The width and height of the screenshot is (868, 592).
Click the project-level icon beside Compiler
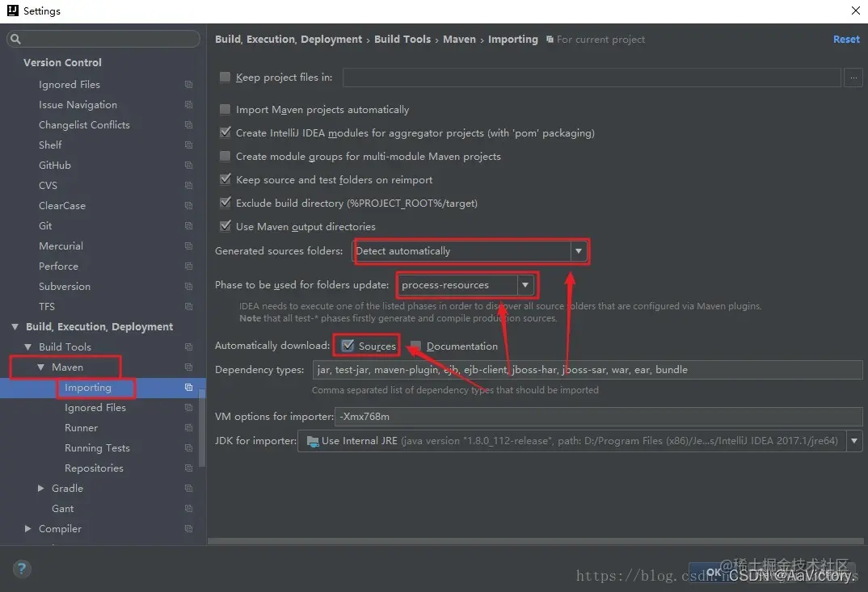(x=188, y=529)
